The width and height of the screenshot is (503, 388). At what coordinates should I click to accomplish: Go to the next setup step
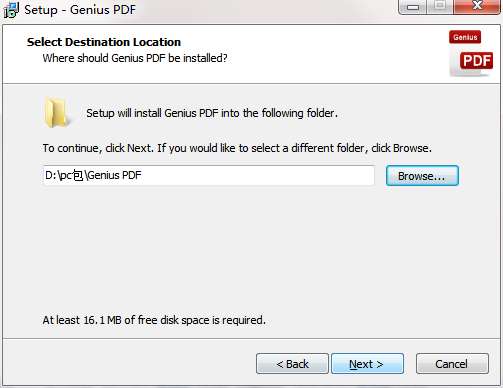coord(367,364)
